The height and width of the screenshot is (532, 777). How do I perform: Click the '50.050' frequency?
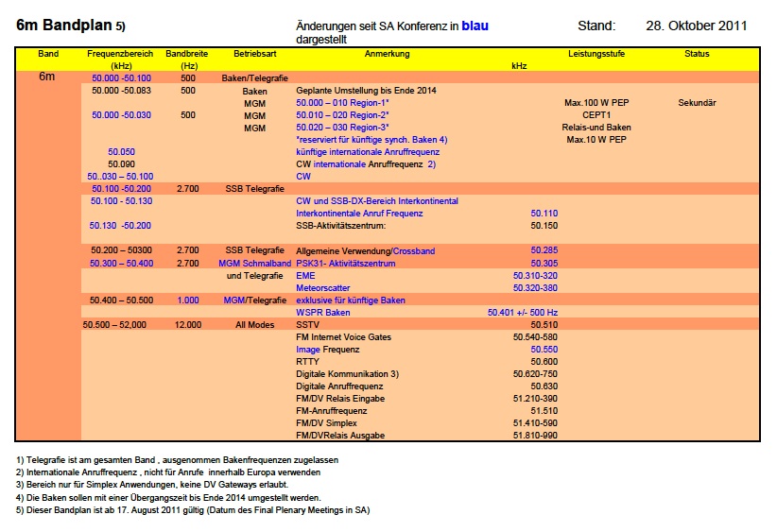(x=121, y=151)
